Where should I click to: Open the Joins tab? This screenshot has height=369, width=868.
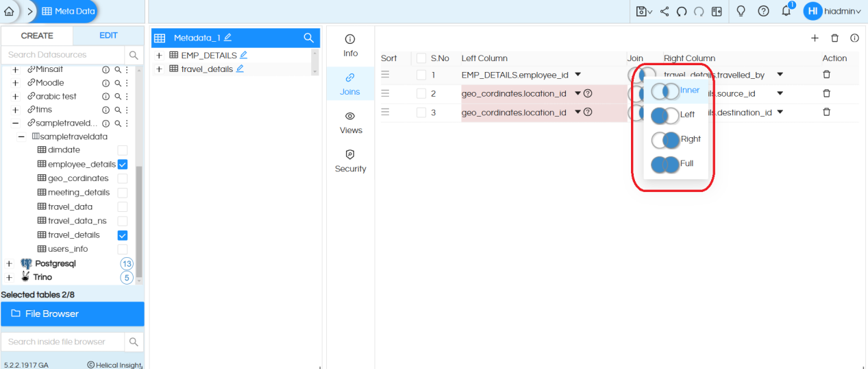(x=350, y=84)
